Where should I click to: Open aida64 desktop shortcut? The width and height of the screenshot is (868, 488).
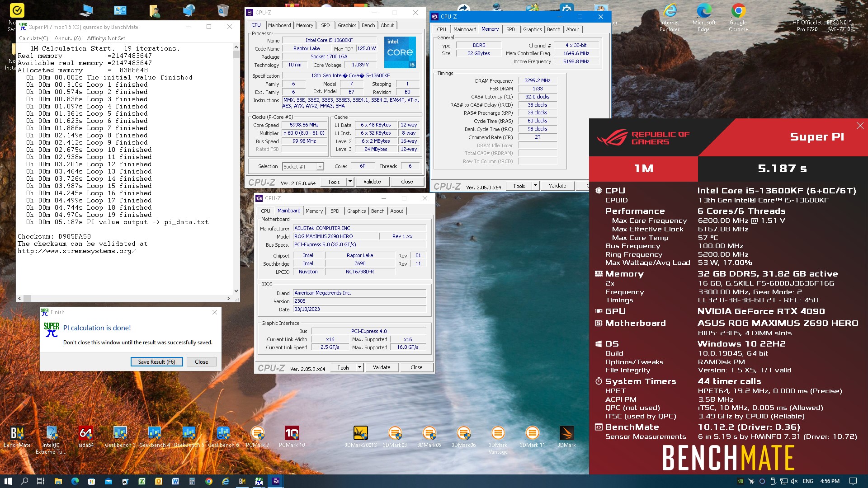point(86,436)
